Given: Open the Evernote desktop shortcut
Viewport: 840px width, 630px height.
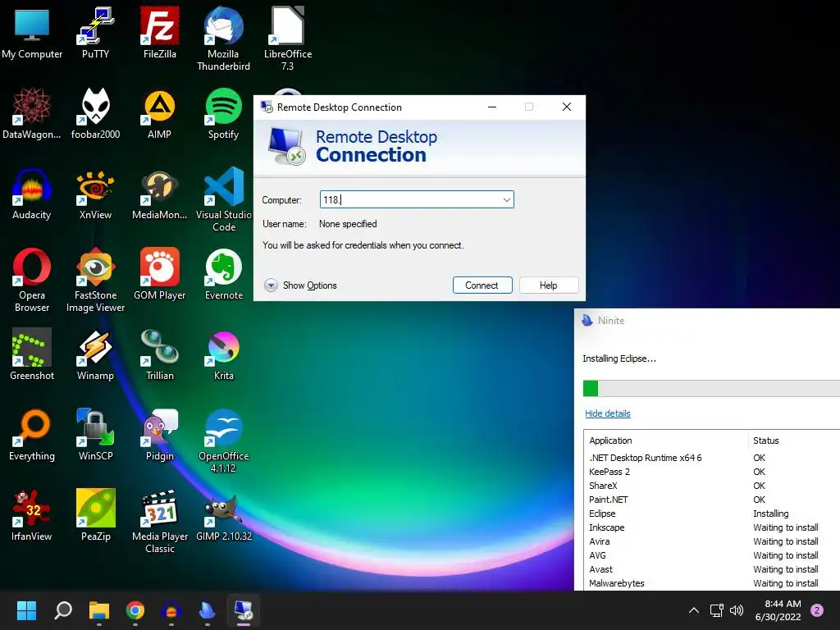Looking at the screenshot, I should pos(223,274).
